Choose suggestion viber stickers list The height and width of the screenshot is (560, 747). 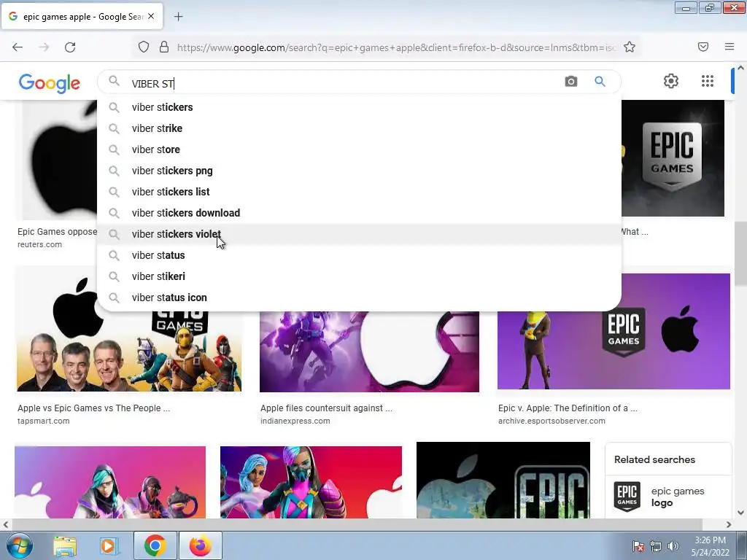click(x=359, y=192)
